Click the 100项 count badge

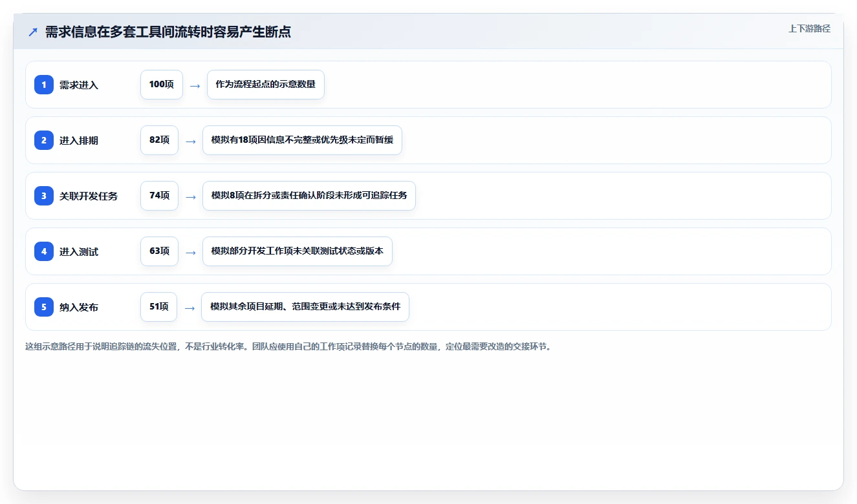pyautogui.click(x=162, y=85)
